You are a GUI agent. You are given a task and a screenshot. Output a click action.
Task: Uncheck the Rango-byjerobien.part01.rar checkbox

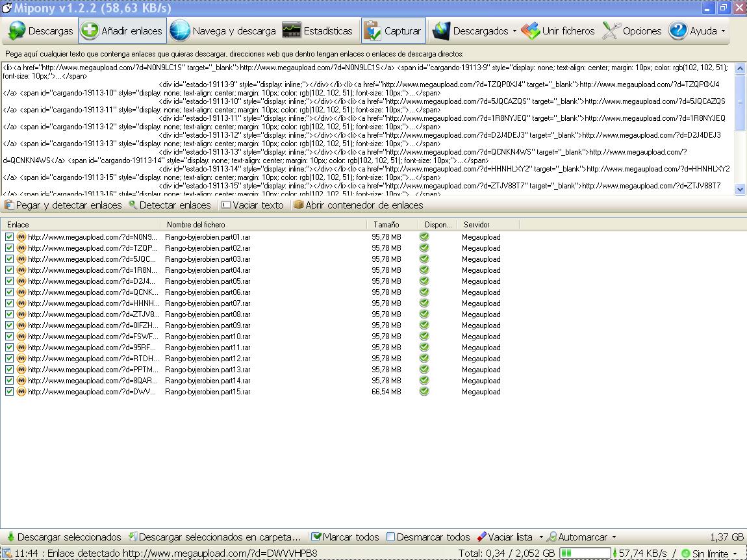(x=9, y=237)
